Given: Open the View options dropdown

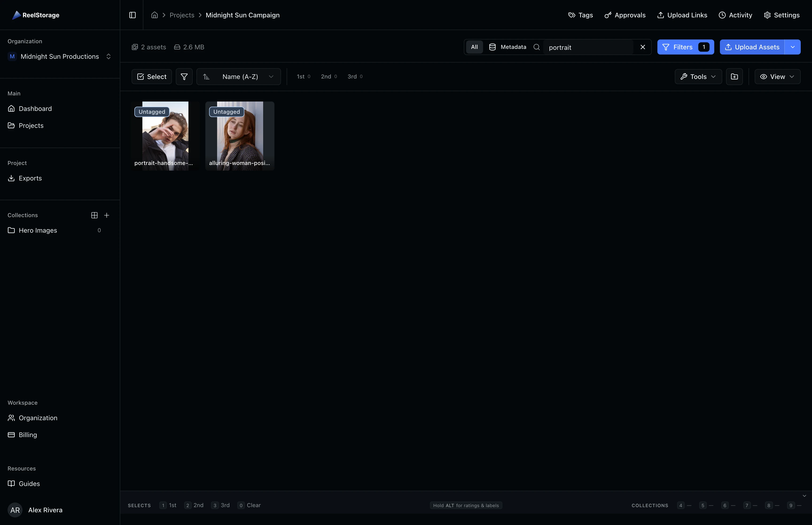Looking at the screenshot, I should pyautogui.click(x=777, y=76).
